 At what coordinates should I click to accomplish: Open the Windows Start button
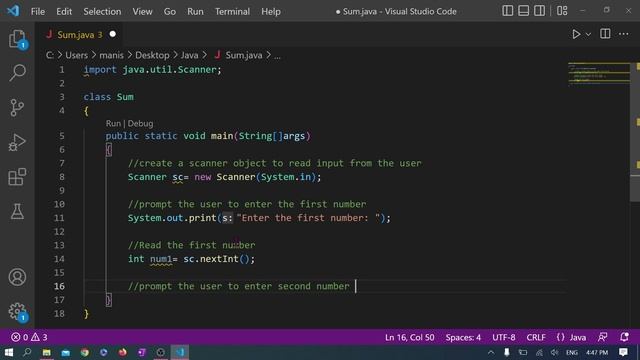(x=8, y=352)
